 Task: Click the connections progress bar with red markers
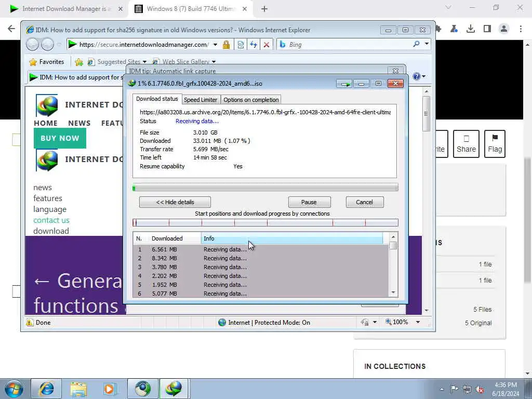tap(265, 222)
